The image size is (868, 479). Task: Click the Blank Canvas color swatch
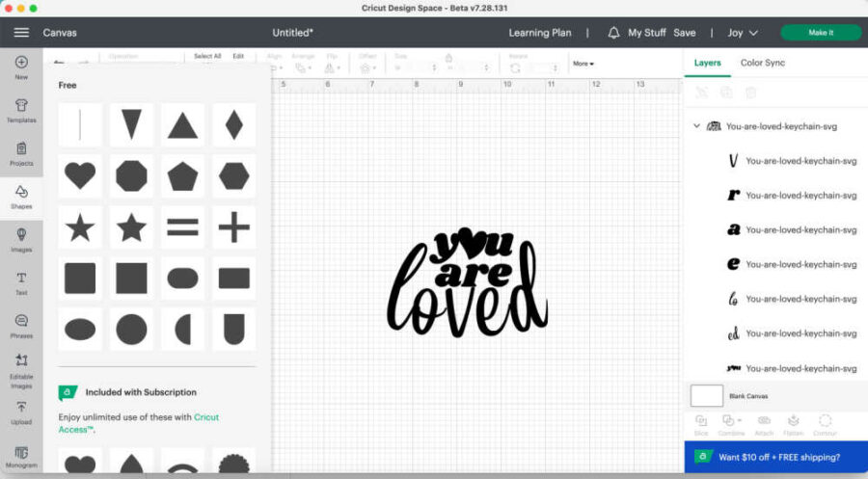707,396
